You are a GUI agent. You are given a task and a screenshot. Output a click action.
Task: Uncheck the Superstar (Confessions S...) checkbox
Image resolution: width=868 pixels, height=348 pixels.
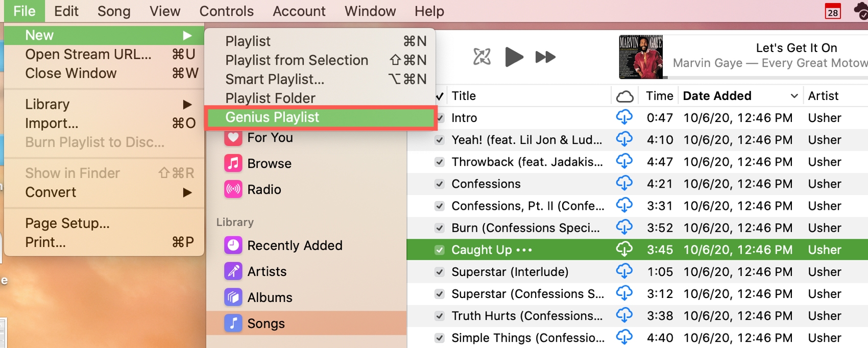click(x=439, y=294)
